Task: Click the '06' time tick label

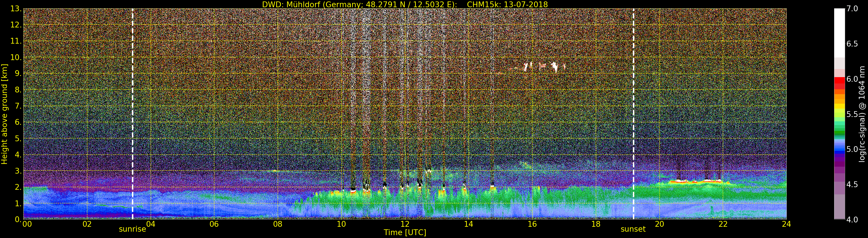Action: click(214, 224)
